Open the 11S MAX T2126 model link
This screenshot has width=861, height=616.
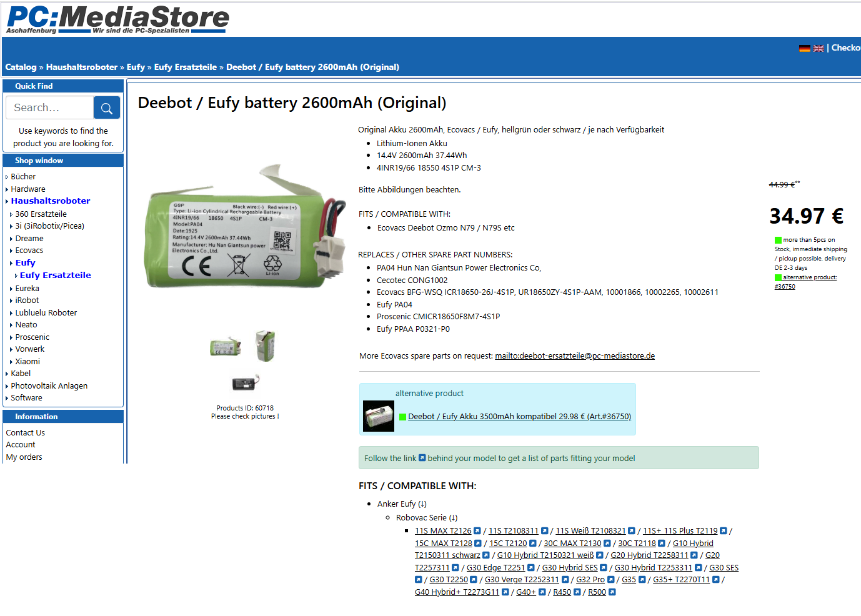point(443,531)
